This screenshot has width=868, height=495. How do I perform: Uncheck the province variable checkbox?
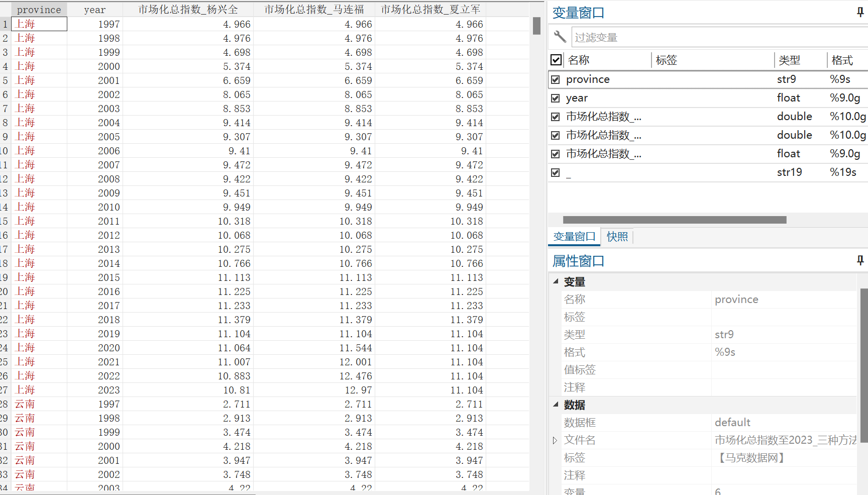click(x=556, y=79)
